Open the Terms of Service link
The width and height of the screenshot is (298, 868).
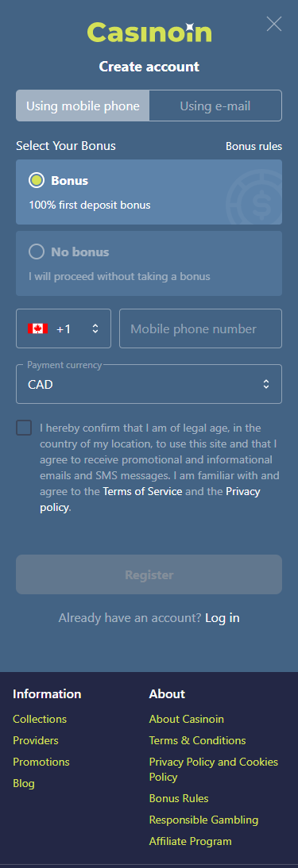click(x=142, y=492)
